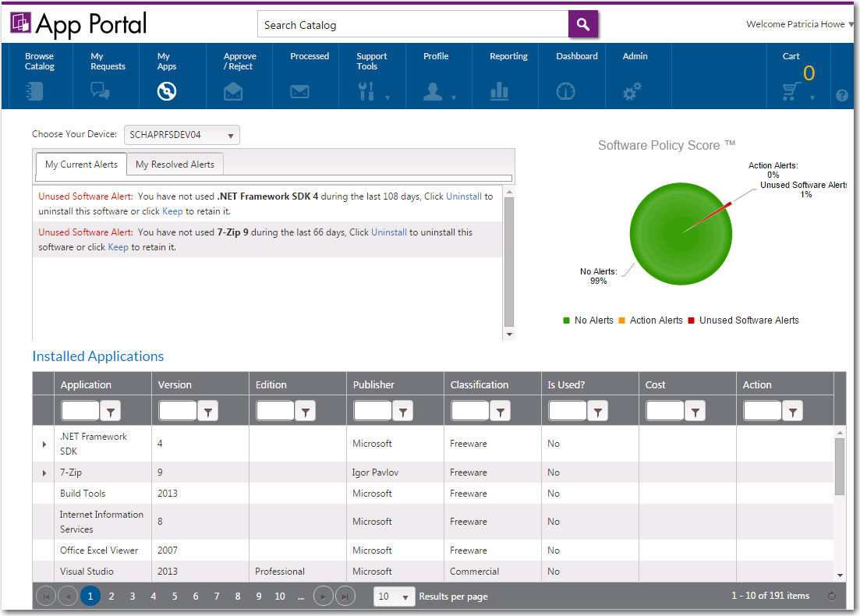Select the My Current Alerts tab
The image size is (860, 616).
click(81, 165)
